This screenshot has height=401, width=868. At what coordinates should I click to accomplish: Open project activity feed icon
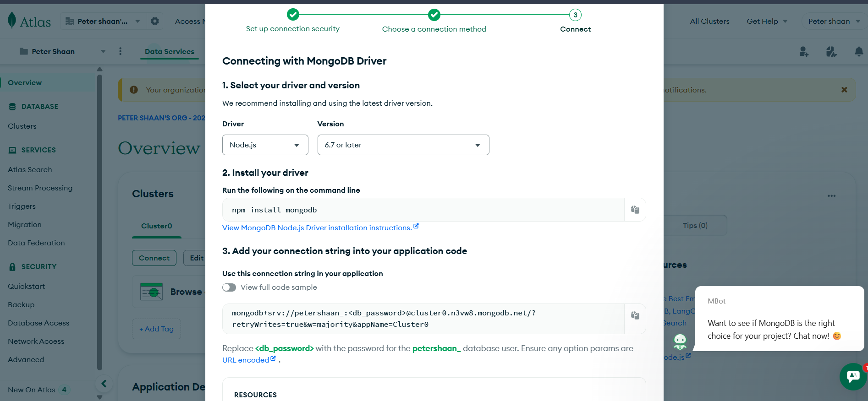tap(831, 51)
